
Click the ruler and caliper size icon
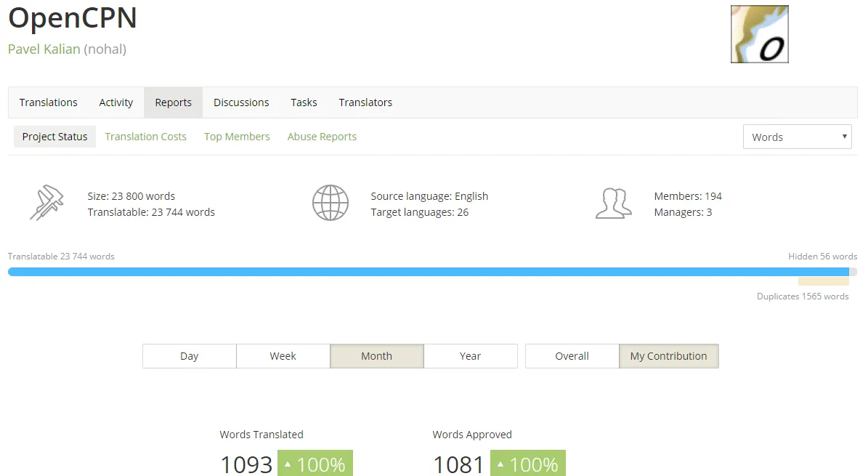pyautogui.click(x=46, y=203)
